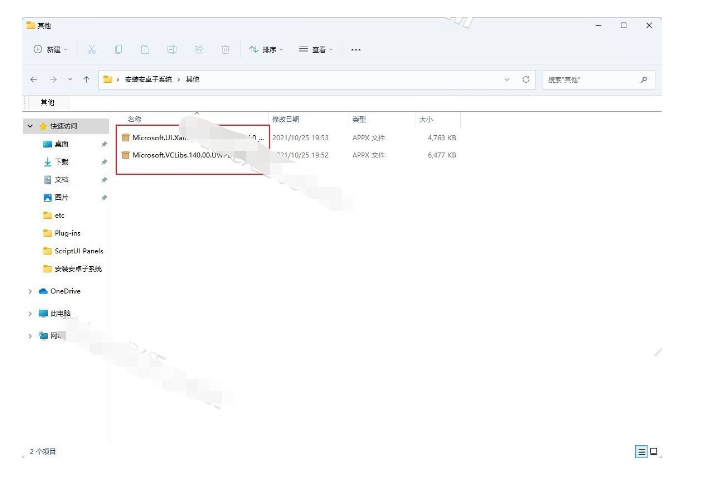Click the Copy icon in toolbar

point(118,49)
